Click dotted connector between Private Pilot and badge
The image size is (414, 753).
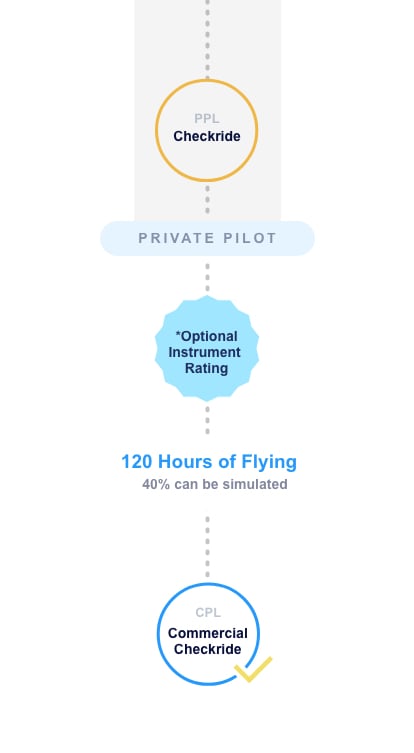coord(207,277)
